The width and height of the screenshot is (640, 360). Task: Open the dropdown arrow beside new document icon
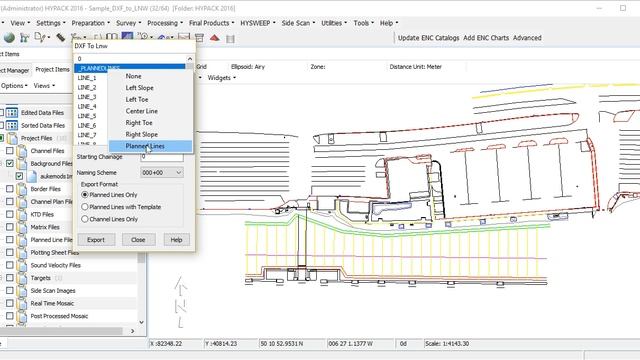[x=49, y=38]
